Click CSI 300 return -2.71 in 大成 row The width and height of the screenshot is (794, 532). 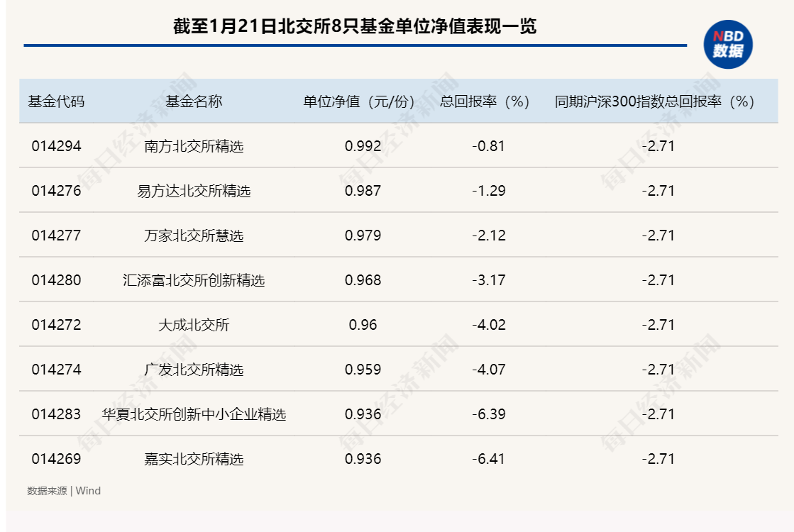(658, 324)
